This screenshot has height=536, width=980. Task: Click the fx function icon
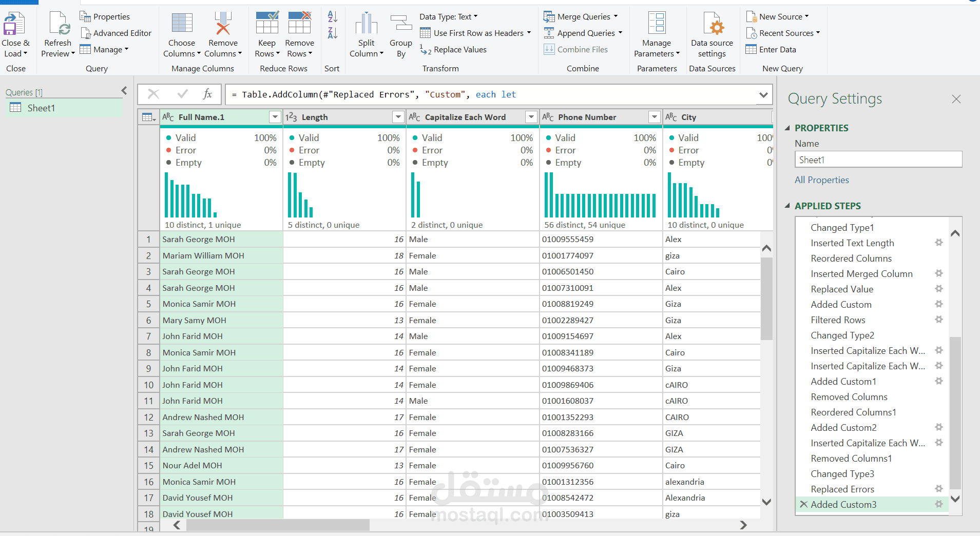(207, 94)
